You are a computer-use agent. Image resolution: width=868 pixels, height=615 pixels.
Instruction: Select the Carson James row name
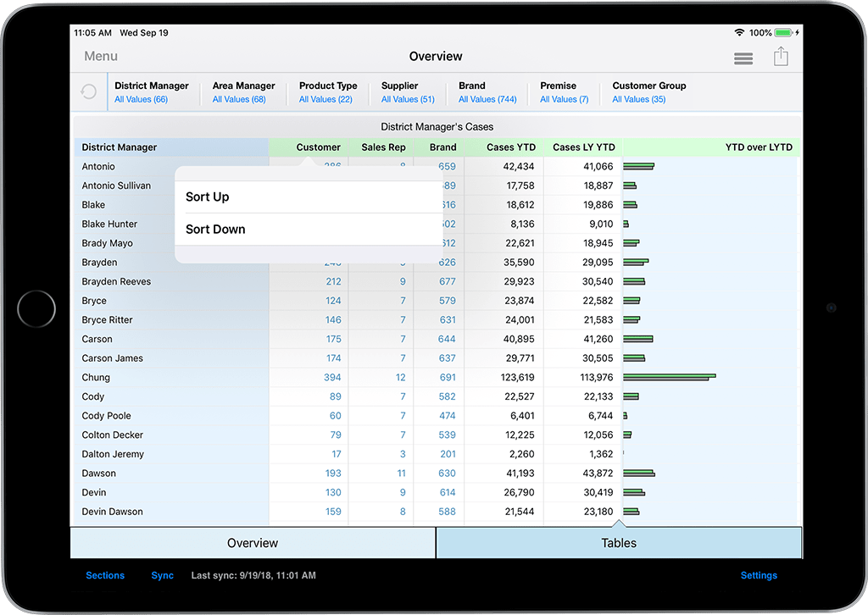pos(113,358)
